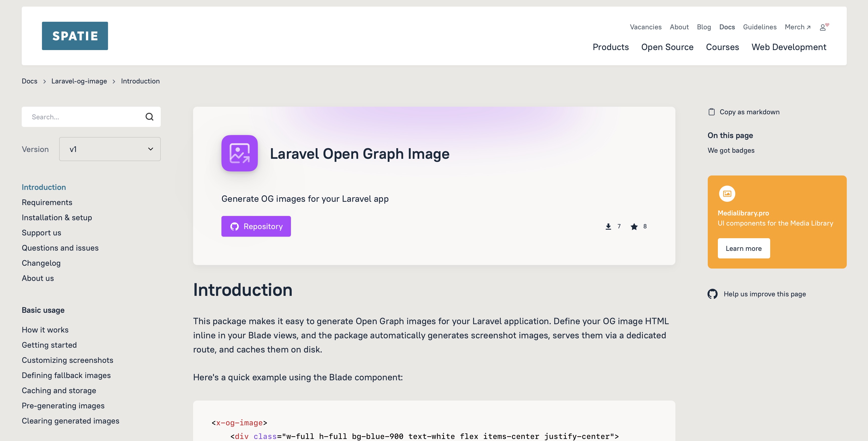Click the search magnifier icon
The image size is (868, 441).
[149, 117]
